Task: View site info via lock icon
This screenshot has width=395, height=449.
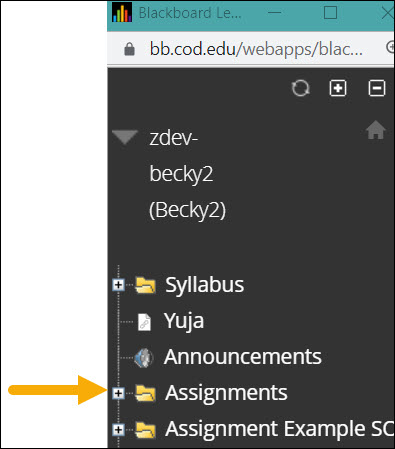Action: [x=129, y=49]
